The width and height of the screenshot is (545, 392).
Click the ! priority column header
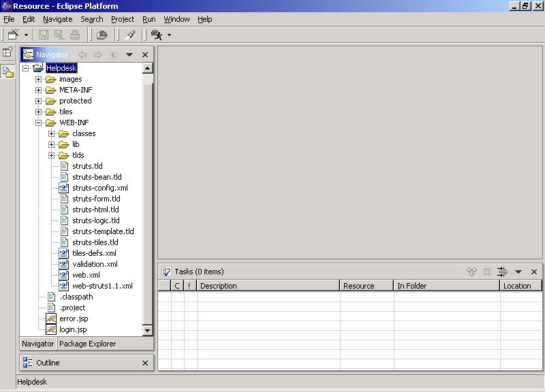click(x=190, y=286)
